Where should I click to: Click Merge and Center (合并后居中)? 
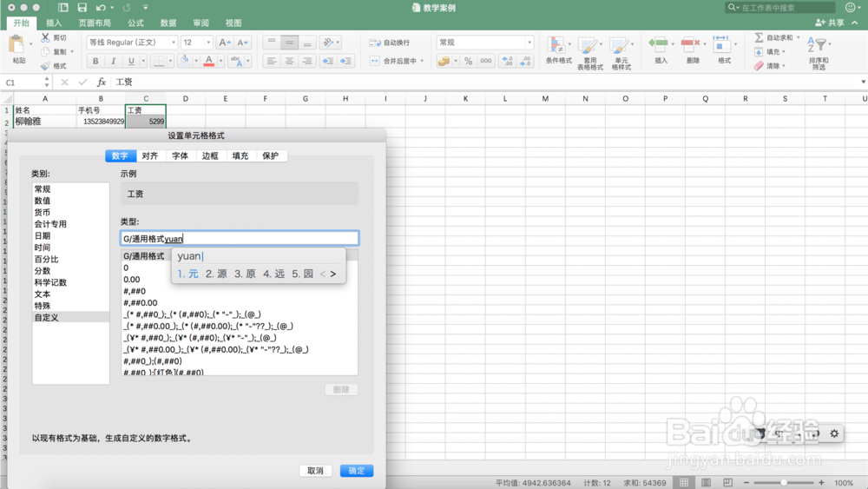[x=393, y=61]
